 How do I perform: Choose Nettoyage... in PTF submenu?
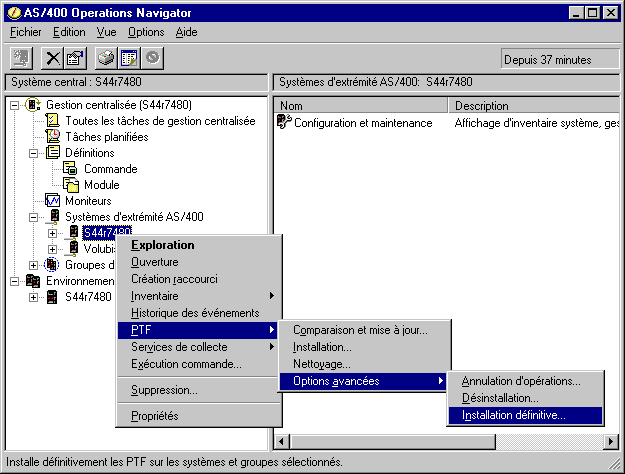364,364
